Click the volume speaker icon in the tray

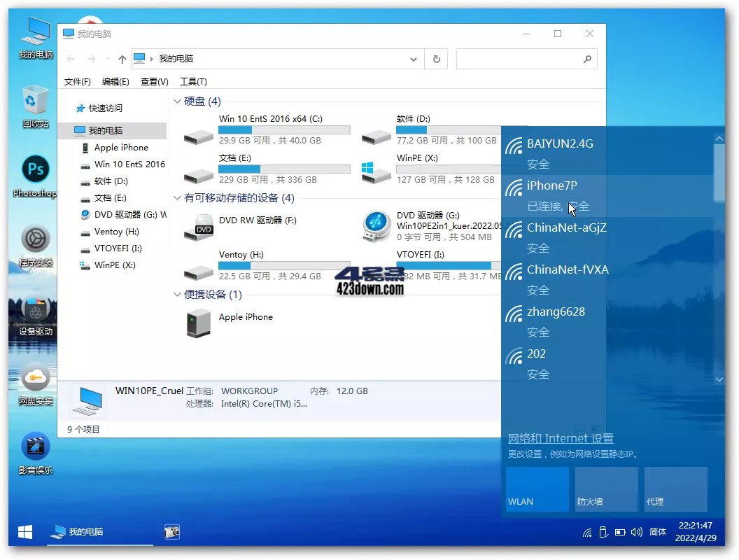(x=636, y=533)
